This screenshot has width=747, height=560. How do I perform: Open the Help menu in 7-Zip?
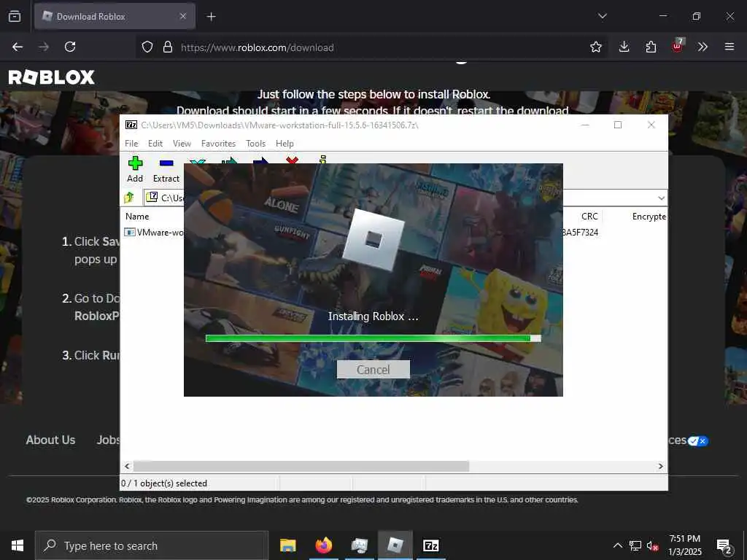point(285,144)
